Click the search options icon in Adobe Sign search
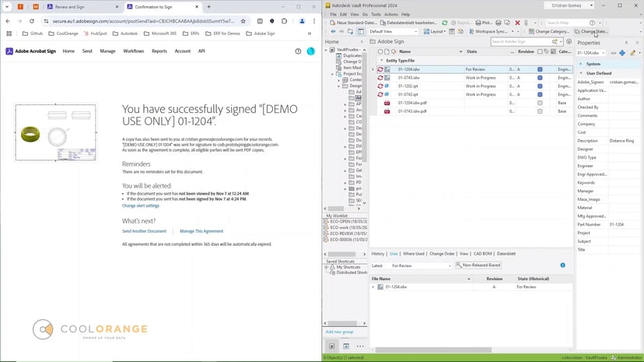Image resolution: width=644 pixels, height=362 pixels. coord(569,41)
